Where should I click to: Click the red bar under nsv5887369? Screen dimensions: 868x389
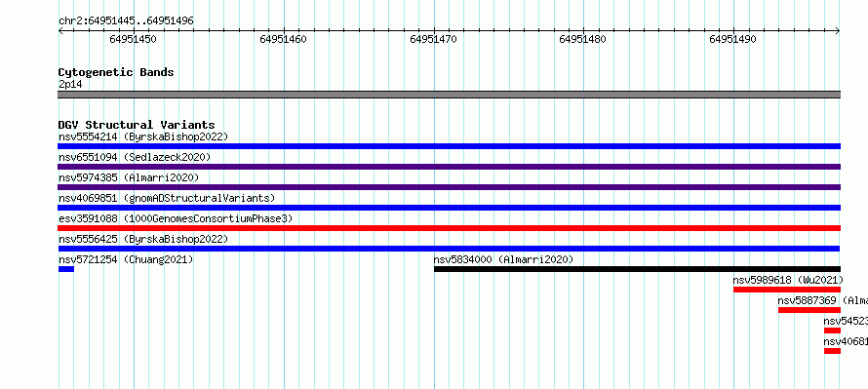(x=809, y=310)
